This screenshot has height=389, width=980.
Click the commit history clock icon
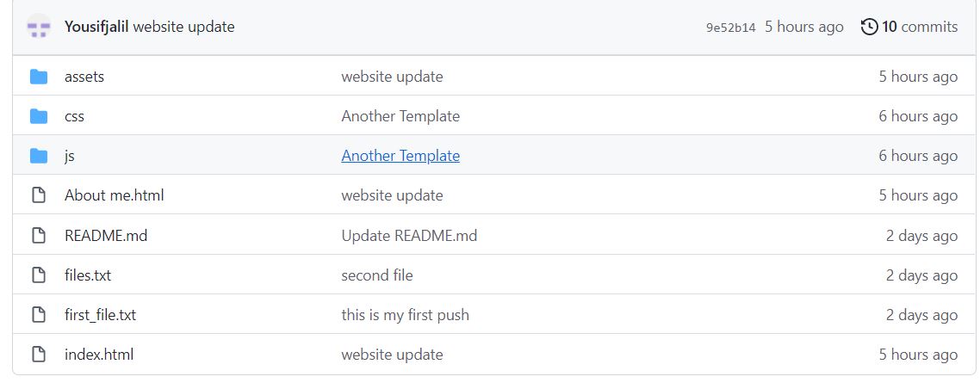click(870, 27)
